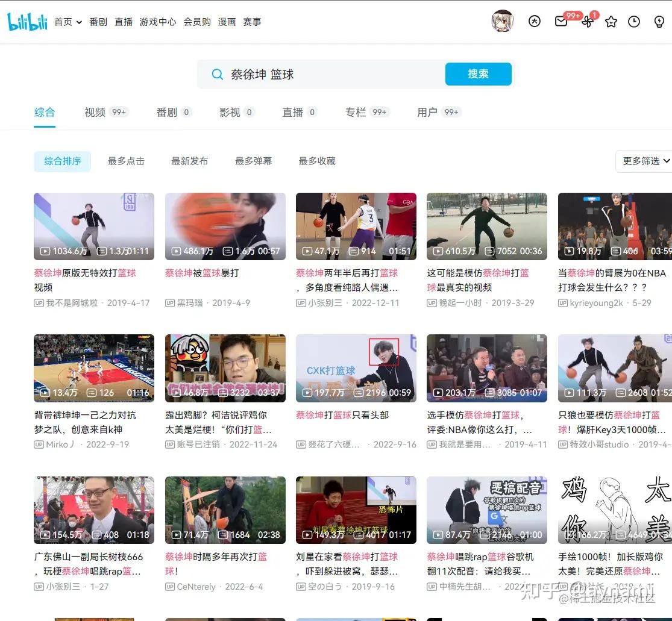This screenshot has width=672, height=621.
Task: Open title 背带裤坤坤一己之力对抗梦之队
Action: click(x=85, y=422)
